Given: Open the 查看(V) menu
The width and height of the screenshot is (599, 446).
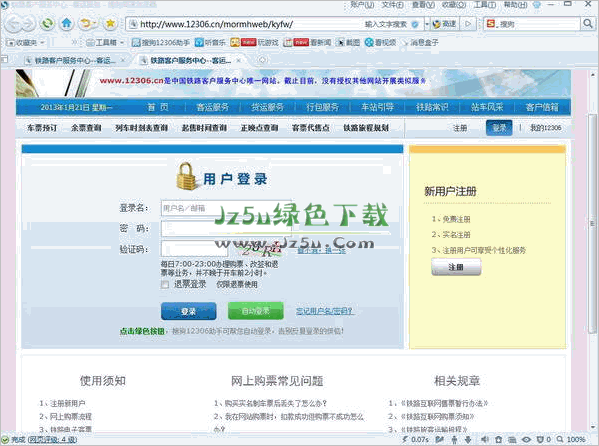Looking at the screenshot, I should pos(423,5).
